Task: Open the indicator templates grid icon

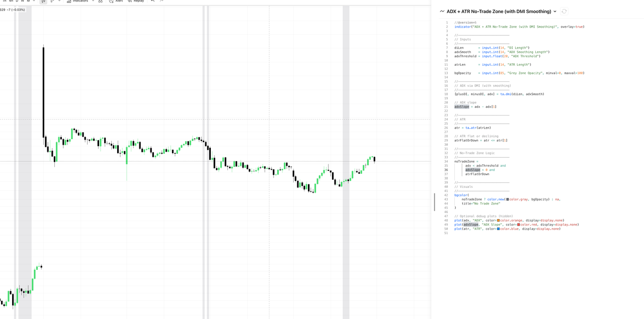Action: click(100, 1)
